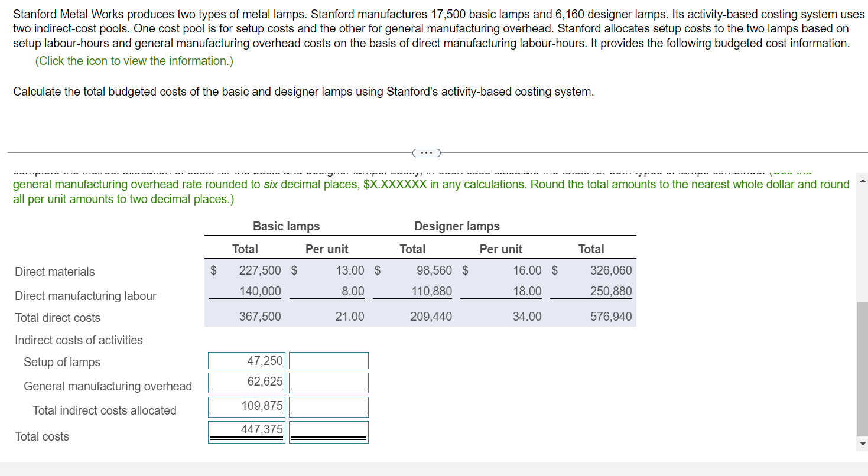Click the Total costs row label
868x476 pixels.
click(42, 436)
